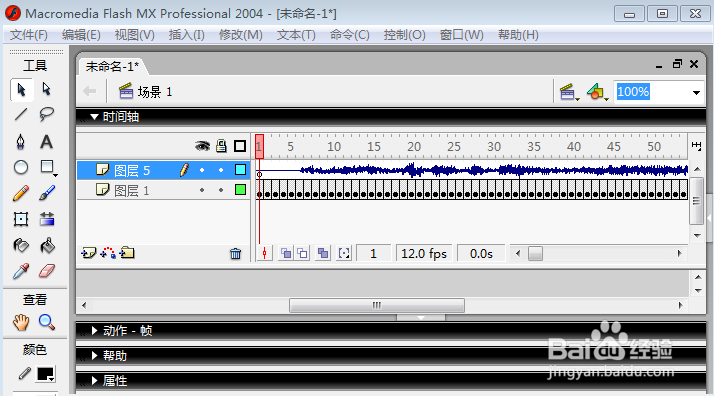This screenshot has height=396, width=714.
Task: Select the Pen tool
Action: [x=21, y=142]
